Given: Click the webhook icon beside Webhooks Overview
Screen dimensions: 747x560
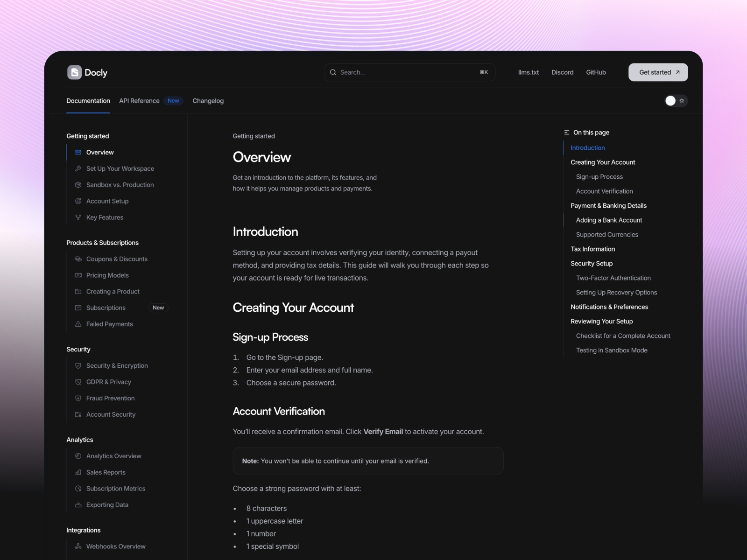Looking at the screenshot, I should pos(78,546).
